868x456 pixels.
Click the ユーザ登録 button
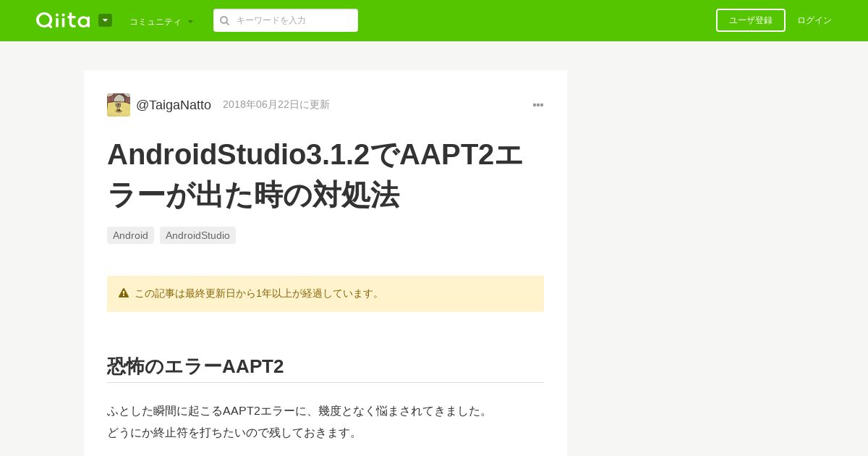point(751,20)
